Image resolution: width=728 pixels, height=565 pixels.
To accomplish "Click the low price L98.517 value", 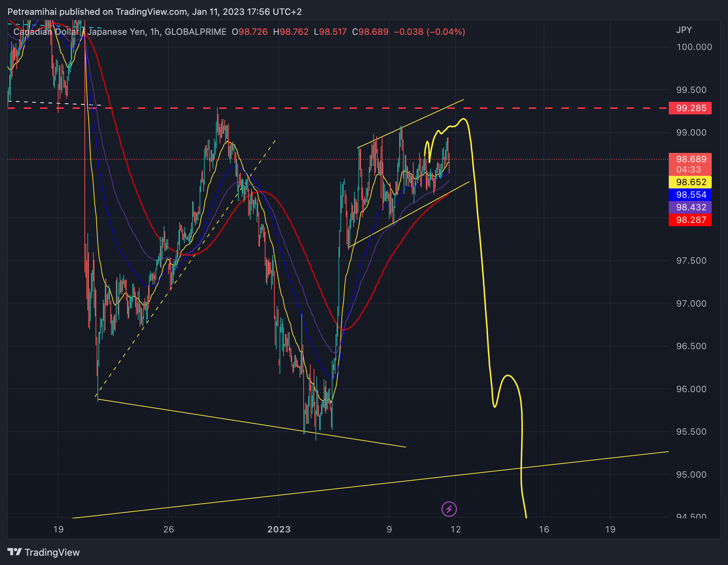I will point(330,32).
